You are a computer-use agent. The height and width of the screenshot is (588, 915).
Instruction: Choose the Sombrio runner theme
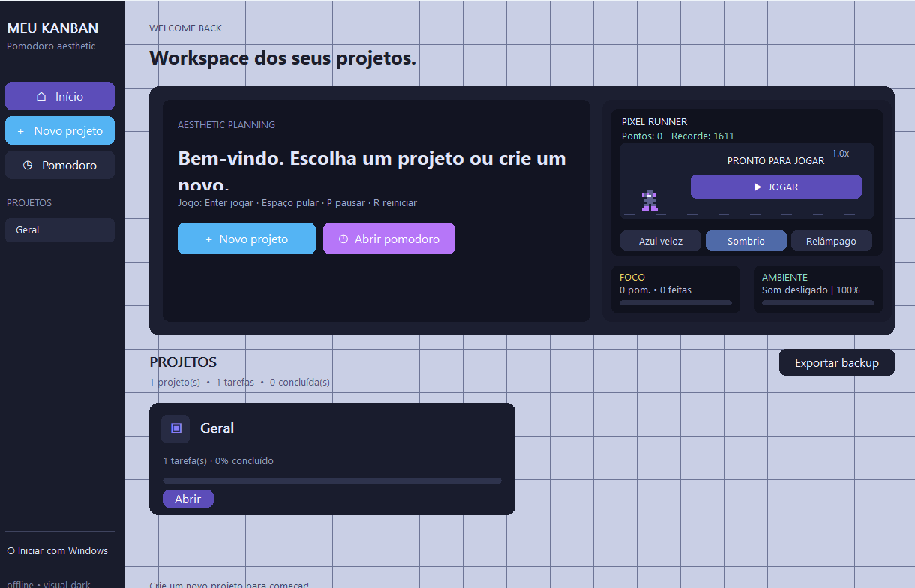(x=746, y=241)
